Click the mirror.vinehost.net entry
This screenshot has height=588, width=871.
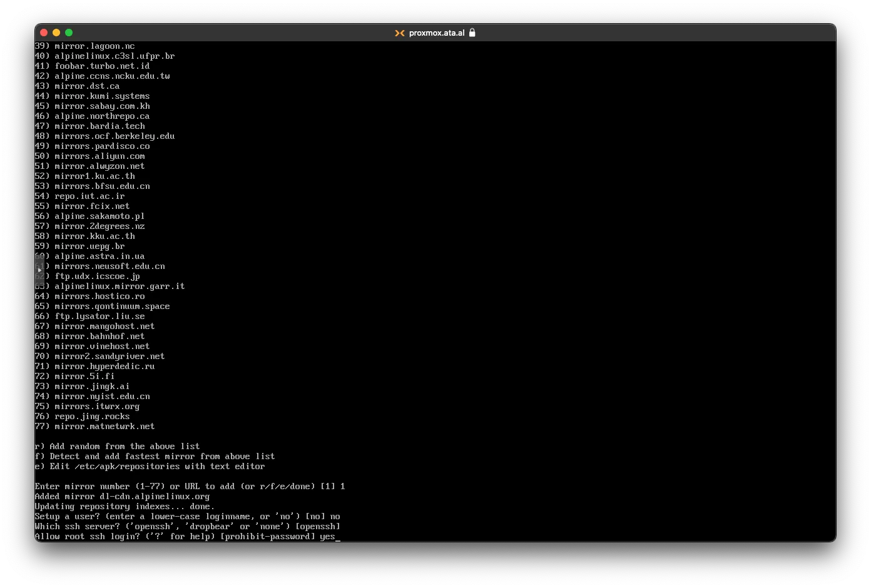pos(93,347)
